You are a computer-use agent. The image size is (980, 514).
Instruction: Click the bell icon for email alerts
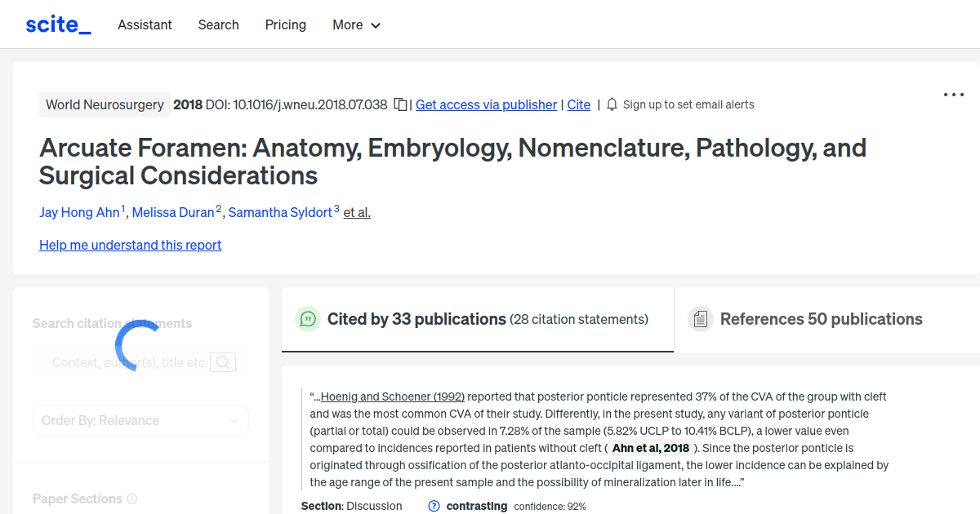point(610,104)
